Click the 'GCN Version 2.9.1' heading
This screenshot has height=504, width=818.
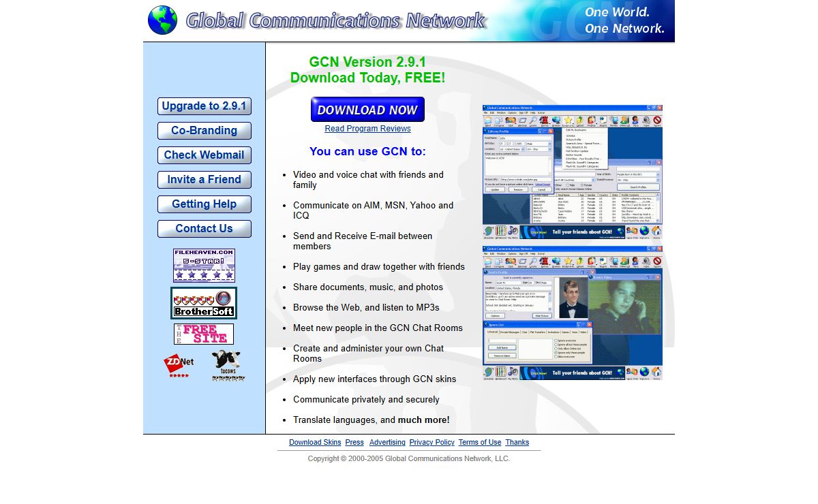[367, 62]
